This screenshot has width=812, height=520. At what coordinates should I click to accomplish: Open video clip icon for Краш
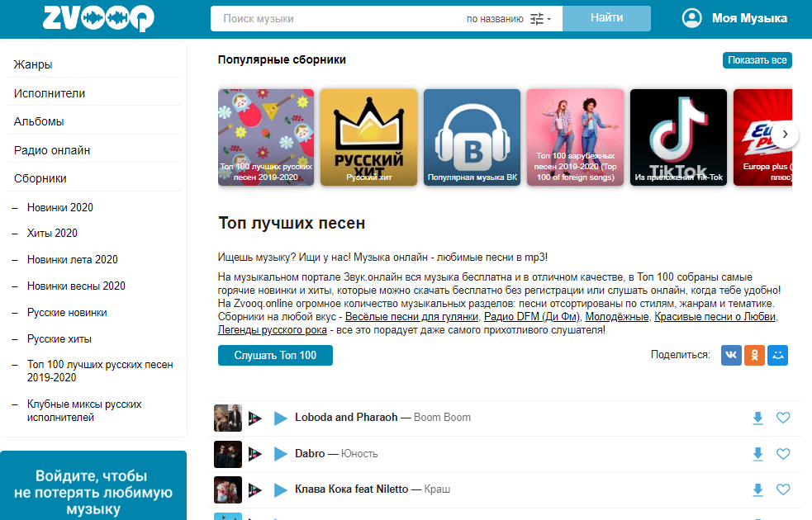[x=254, y=490]
